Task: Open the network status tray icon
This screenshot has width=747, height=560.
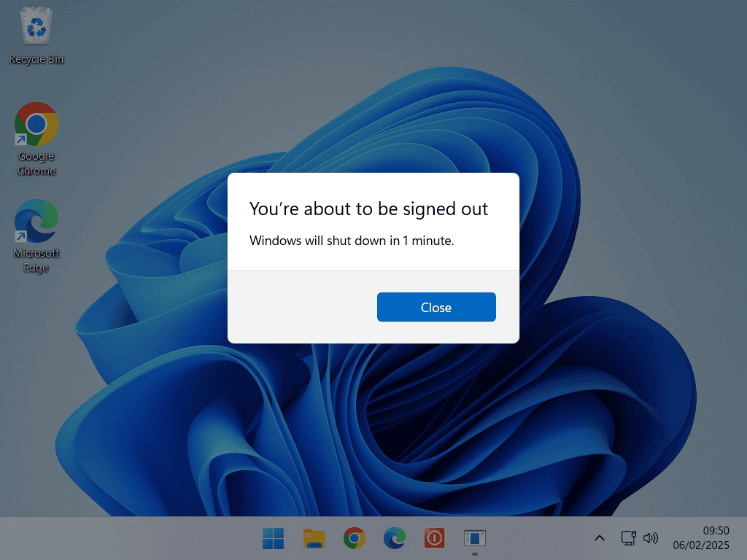Action: click(627, 538)
